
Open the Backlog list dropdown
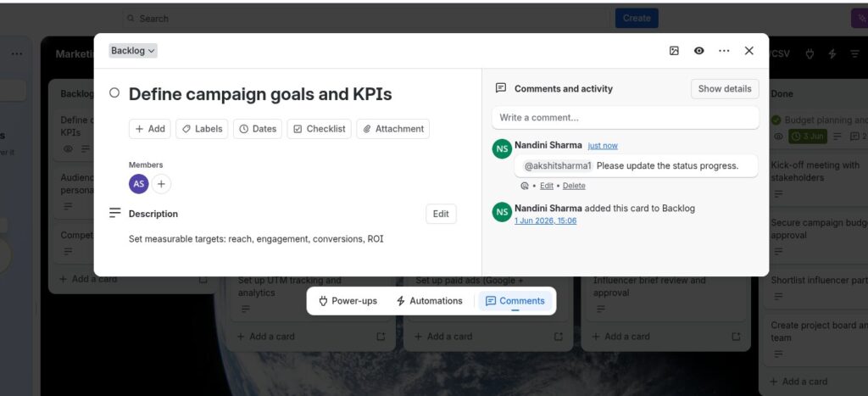tap(133, 51)
